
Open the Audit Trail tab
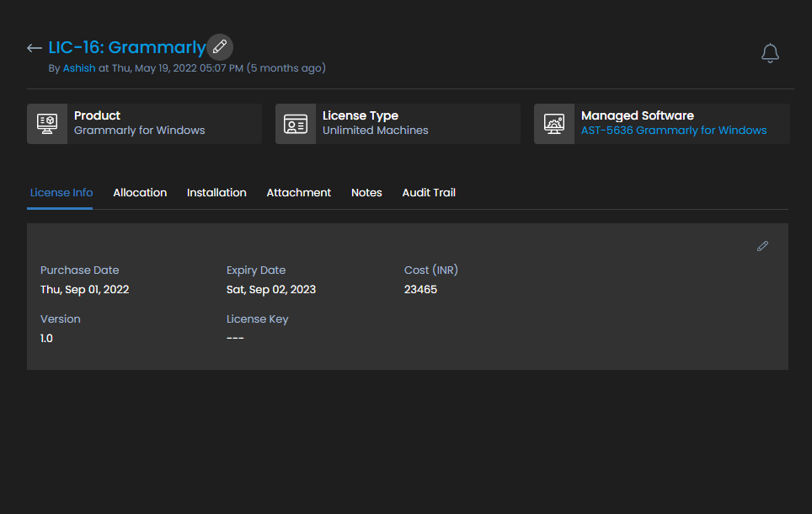click(x=429, y=193)
